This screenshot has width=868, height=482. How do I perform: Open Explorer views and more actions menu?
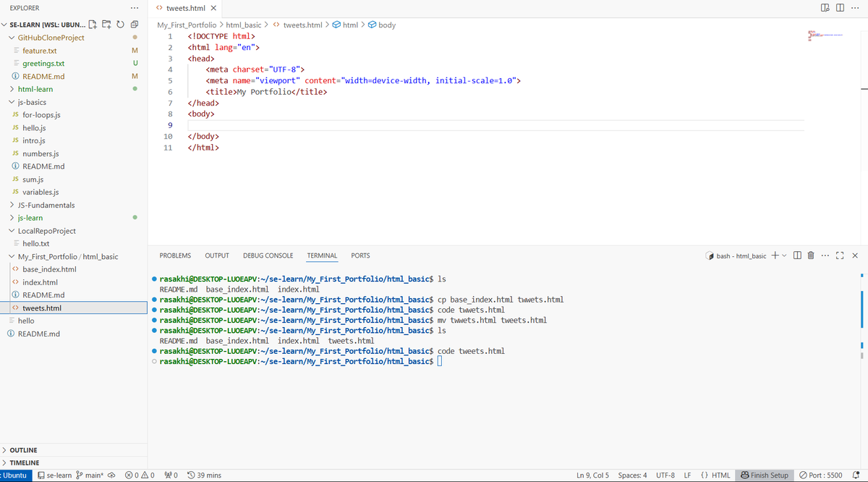pos(134,8)
